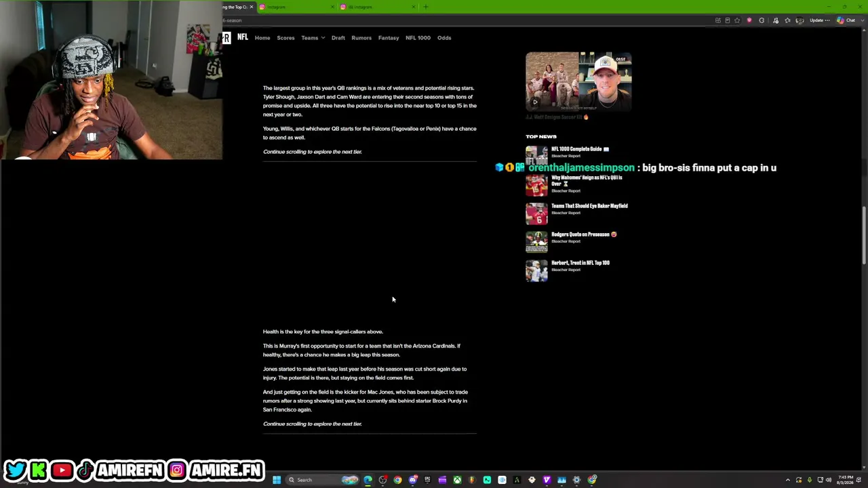Switch to the second Instagram tab
The height and width of the screenshot is (488, 868).
pyautogui.click(x=376, y=7)
